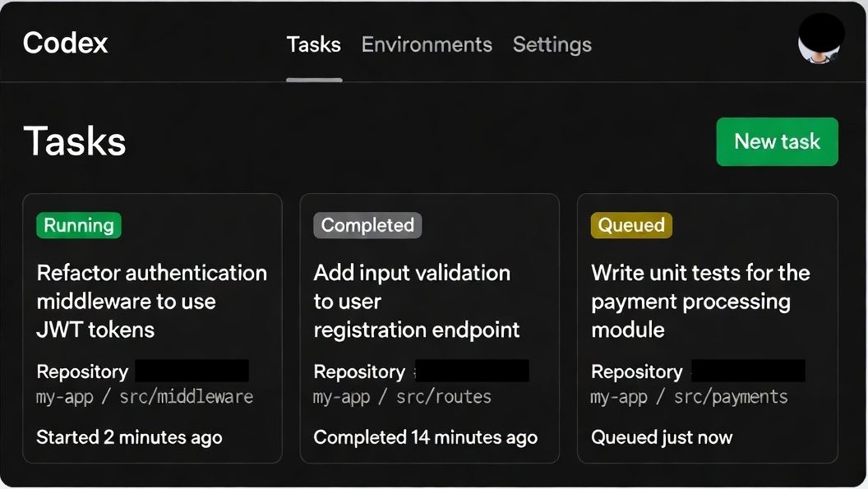Open the payment unit tests task card
Viewport: 868px width, 489px height.
tap(699, 301)
